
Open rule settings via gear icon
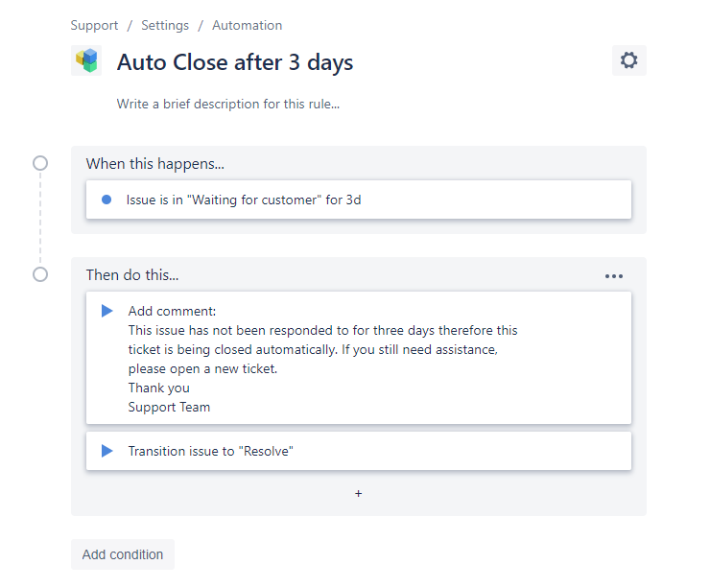629,60
